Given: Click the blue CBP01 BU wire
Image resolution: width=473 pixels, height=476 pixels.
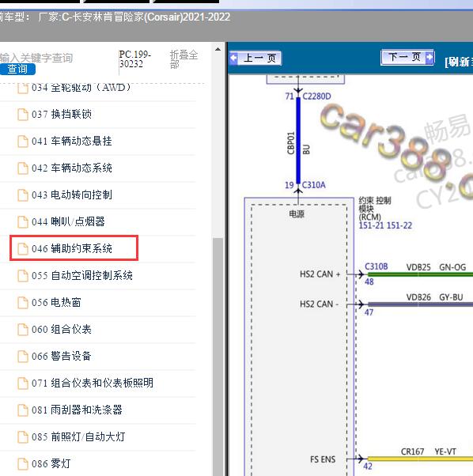Looking at the screenshot, I should click(x=298, y=140).
